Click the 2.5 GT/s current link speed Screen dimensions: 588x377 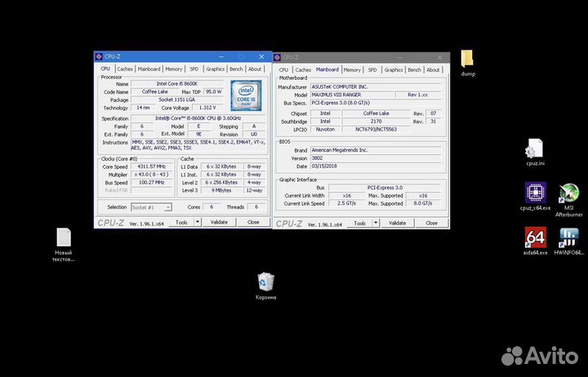[346, 203]
